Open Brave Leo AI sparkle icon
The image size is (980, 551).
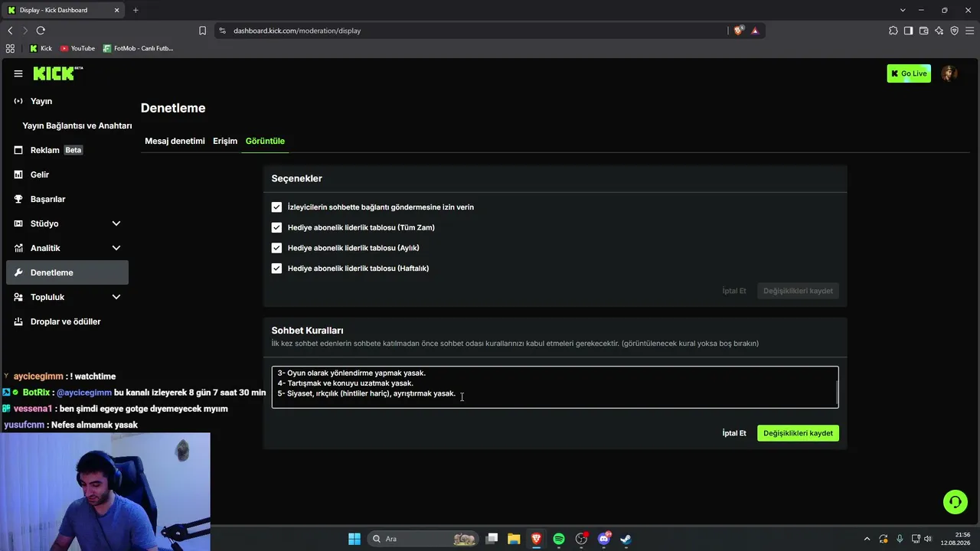pyautogui.click(x=939, y=31)
